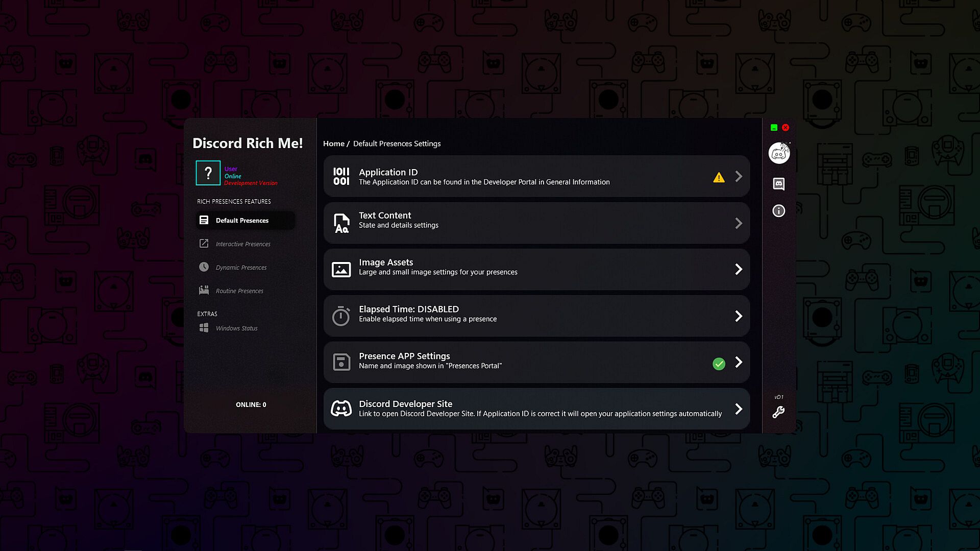Screen dimensions: 980x551
Task: Expand Presence APP Settings row chevron
Action: [739, 362]
